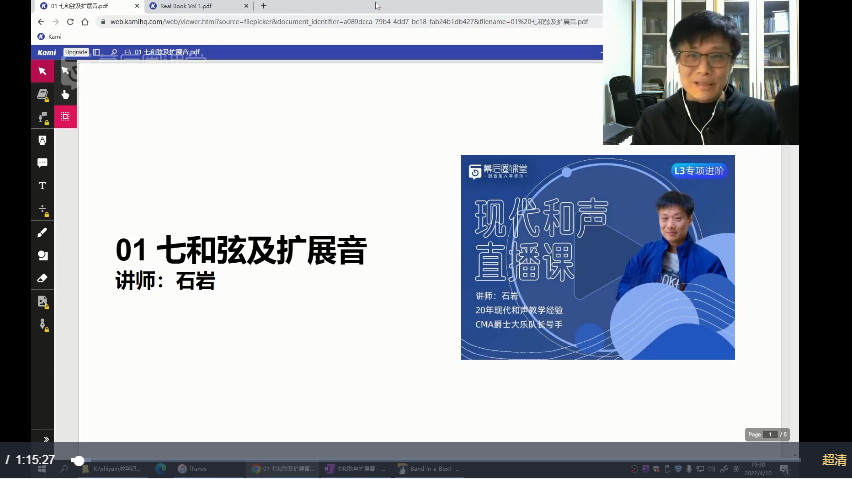
Task: Select the Kami pointer Select tool
Action: [x=42, y=71]
